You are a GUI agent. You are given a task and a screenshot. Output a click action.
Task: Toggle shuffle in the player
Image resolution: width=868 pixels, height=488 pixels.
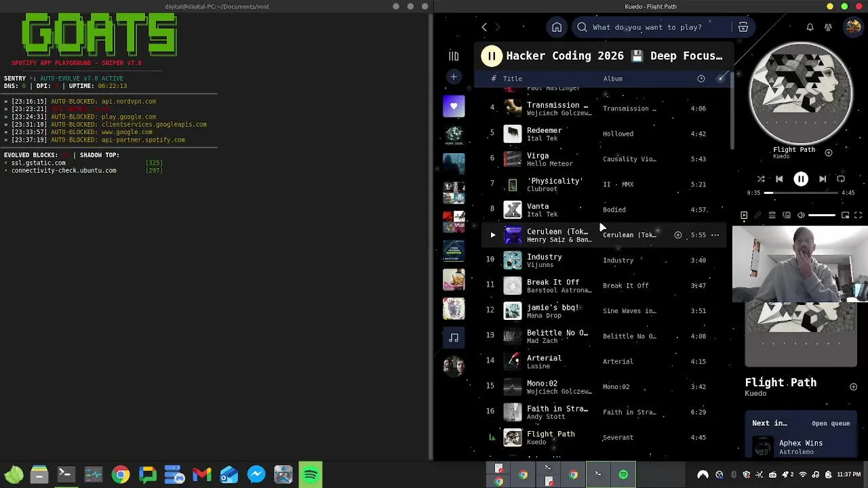(761, 179)
